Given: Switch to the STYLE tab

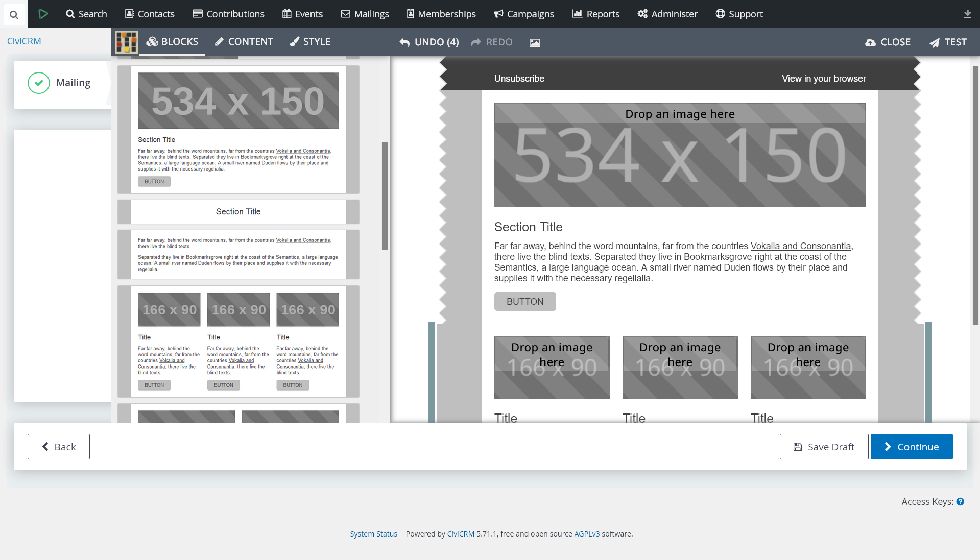Looking at the screenshot, I should click(x=310, y=41).
